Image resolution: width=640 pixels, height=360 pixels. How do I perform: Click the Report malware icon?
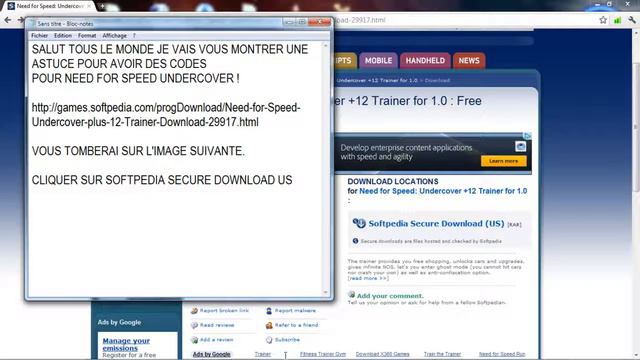pyautogui.click(x=269, y=311)
